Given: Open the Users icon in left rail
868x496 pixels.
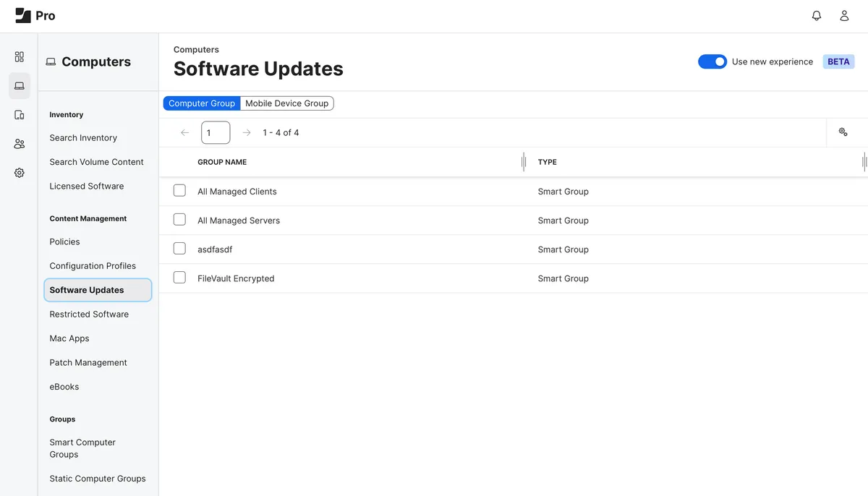Looking at the screenshot, I should click(x=20, y=144).
